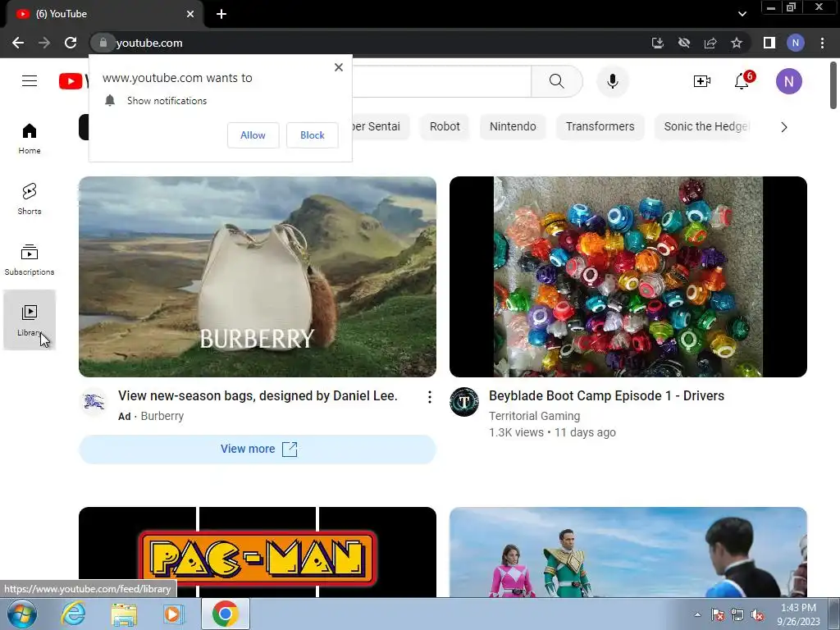Click the crossed-out eye icon in address bar
840x630 pixels.
coord(684,43)
